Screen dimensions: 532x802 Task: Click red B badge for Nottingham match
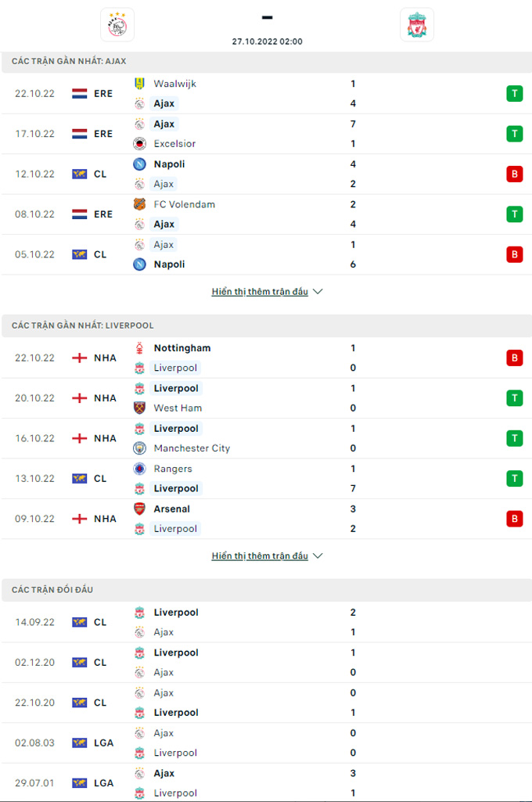click(514, 358)
